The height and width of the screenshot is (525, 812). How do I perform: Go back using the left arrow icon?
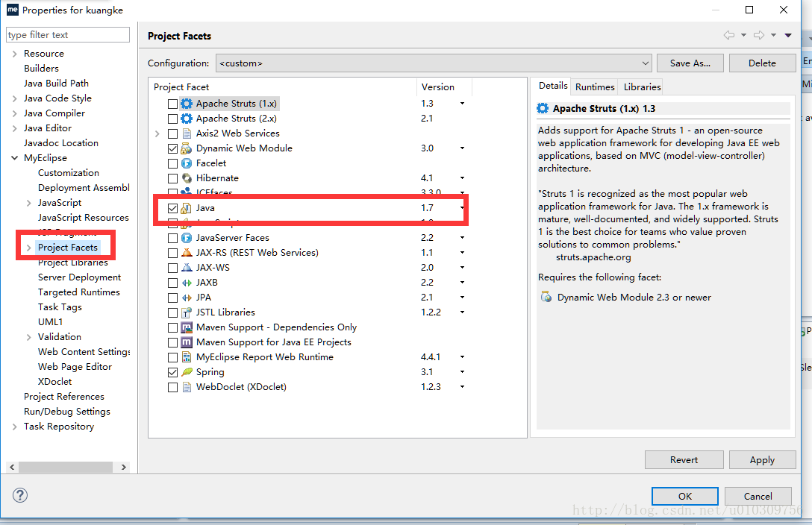point(729,35)
